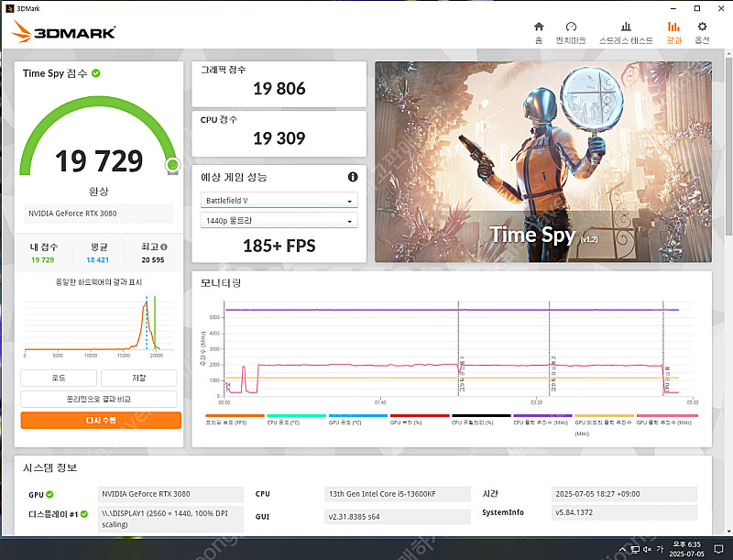Click the 3DMark logo in header
The width and height of the screenshot is (733, 560).
tap(63, 32)
